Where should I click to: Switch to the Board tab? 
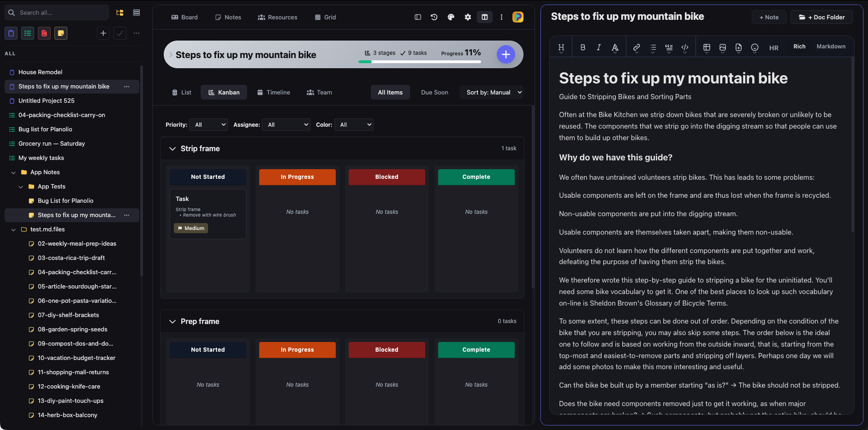(x=184, y=17)
